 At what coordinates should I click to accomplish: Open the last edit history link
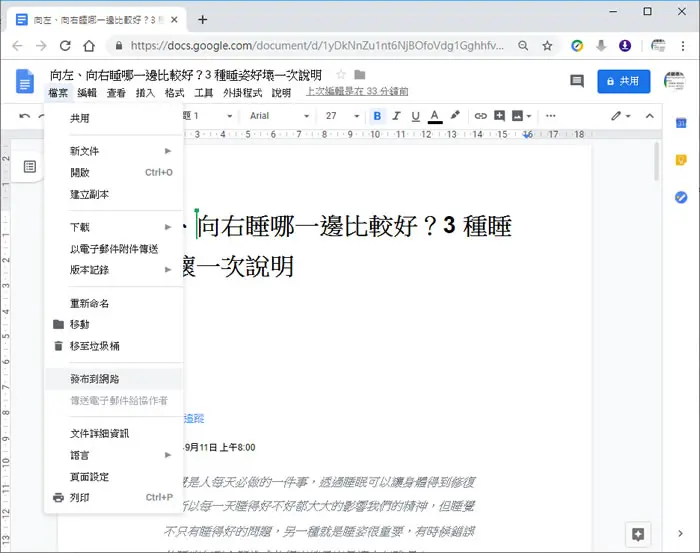[357, 91]
